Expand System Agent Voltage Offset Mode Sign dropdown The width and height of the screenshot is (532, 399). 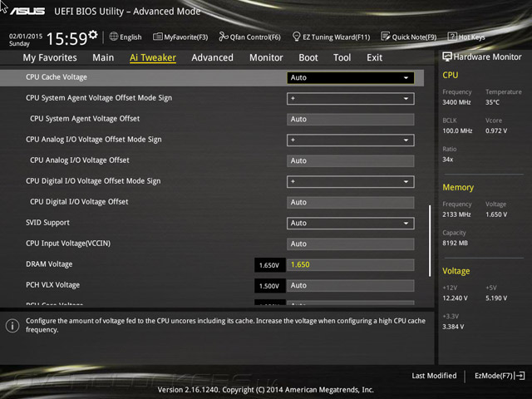pyautogui.click(x=351, y=98)
